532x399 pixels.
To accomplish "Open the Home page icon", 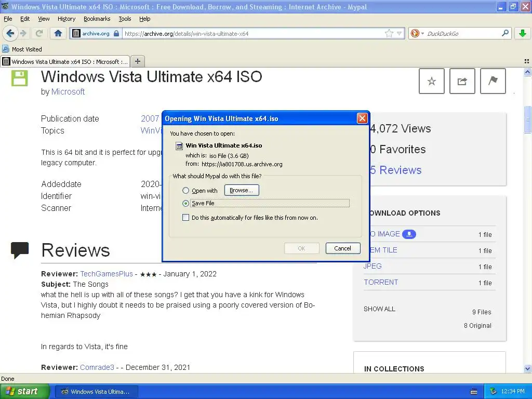I will click(x=58, y=33).
